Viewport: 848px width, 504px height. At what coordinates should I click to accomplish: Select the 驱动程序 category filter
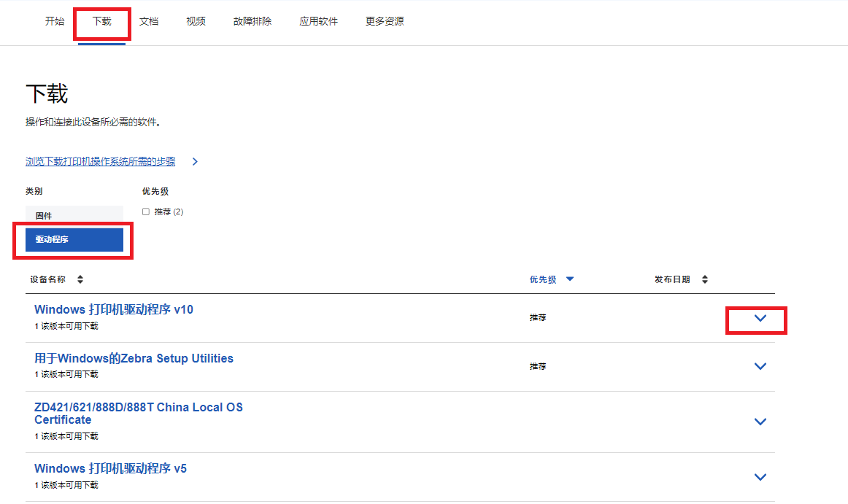pyautogui.click(x=74, y=239)
